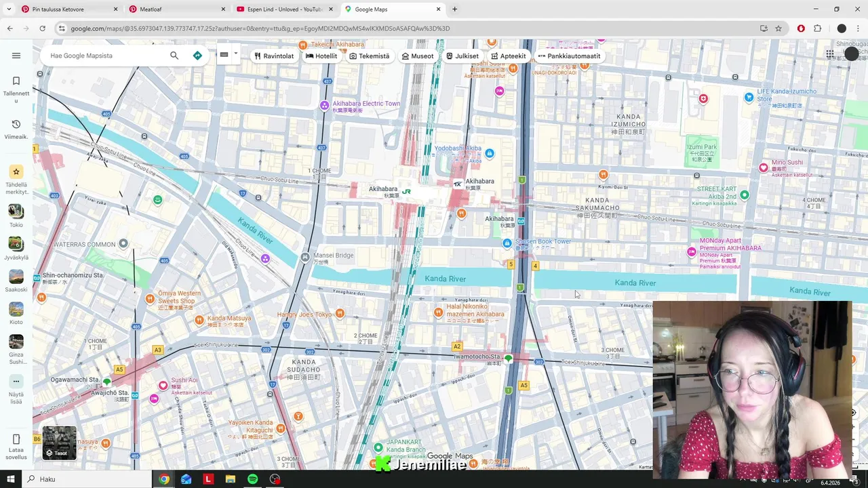This screenshot has height=488, width=868.
Task: Click the Mansei Bridge landmark pin
Action: pos(305,257)
